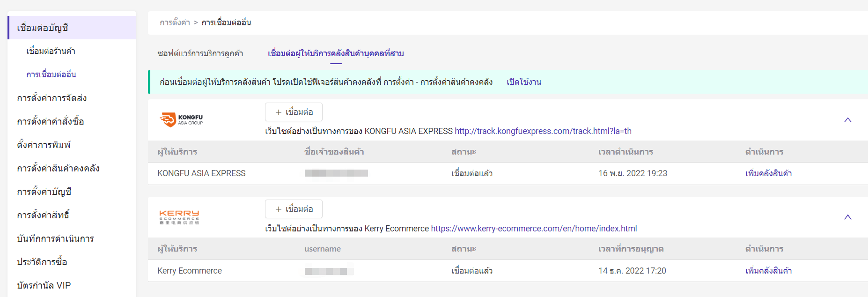The height and width of the screenshot is (297, 868).
Task: Open ประวัติการซื้อ in sidebar
Action: 42,262
